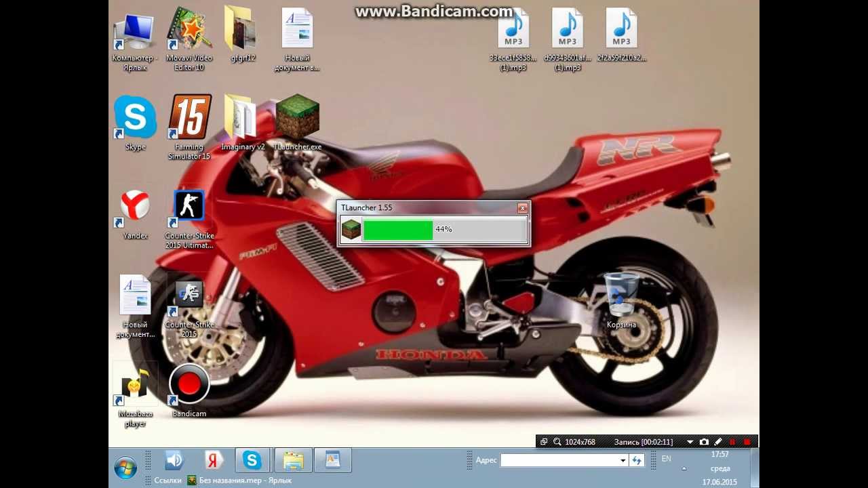The image size is (868, 488).
Task: Click the Windows Start button
Action: [x=125, y=468]
